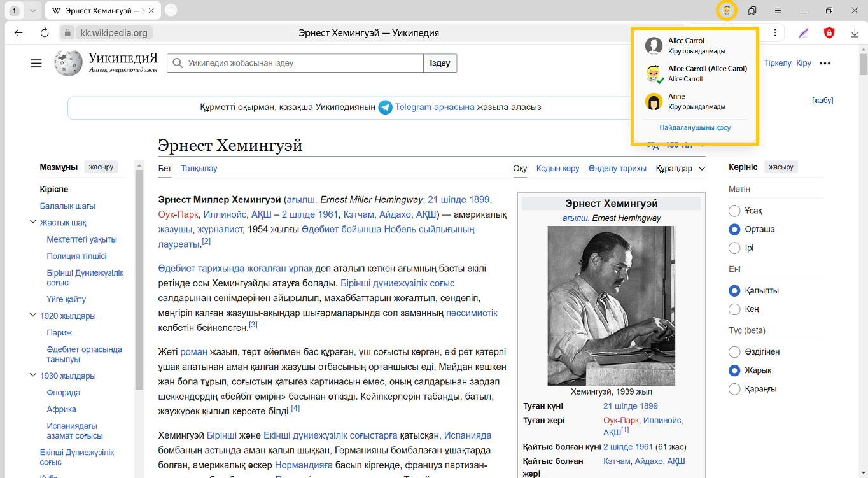Open the downloads arrow icon
Image resolution: width=868 pixels, height=478 pixels.
855,33
